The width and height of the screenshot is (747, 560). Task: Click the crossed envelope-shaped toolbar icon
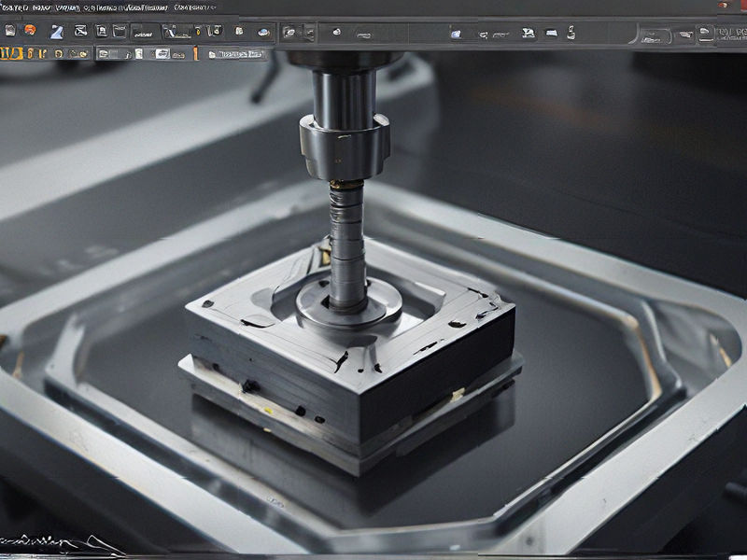(x=80, y=31)
